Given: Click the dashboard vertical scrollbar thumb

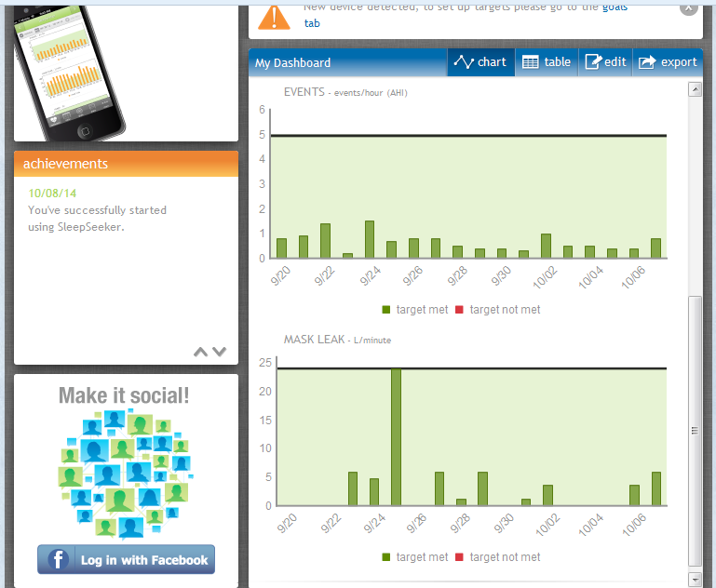Looking at the screenshot, I should coord(695,431).
